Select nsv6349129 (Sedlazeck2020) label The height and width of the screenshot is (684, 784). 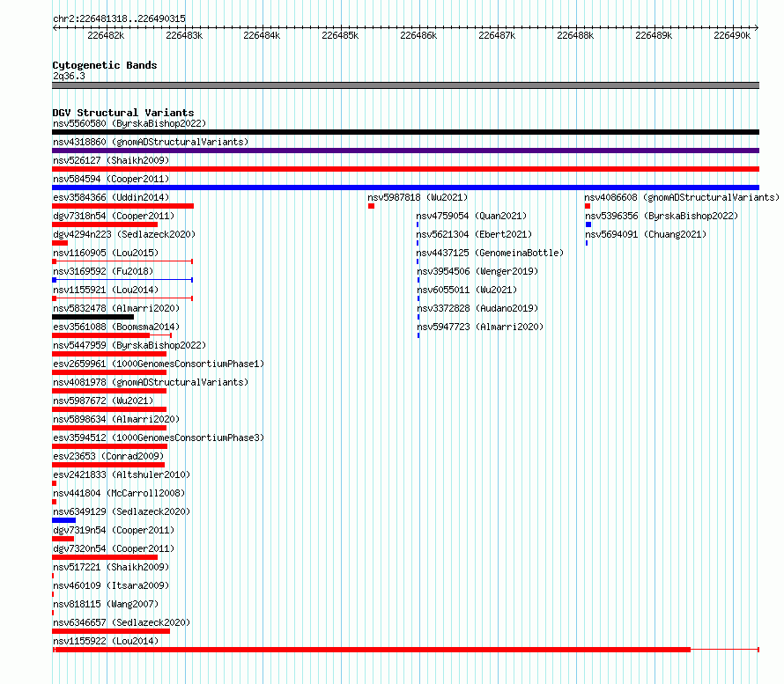point(122,511)
